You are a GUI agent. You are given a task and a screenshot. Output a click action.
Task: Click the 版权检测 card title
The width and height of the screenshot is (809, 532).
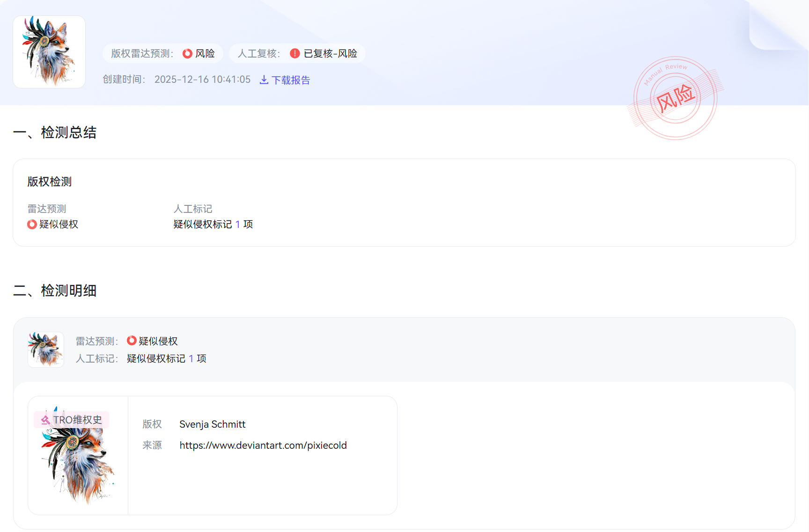(50, 182)
